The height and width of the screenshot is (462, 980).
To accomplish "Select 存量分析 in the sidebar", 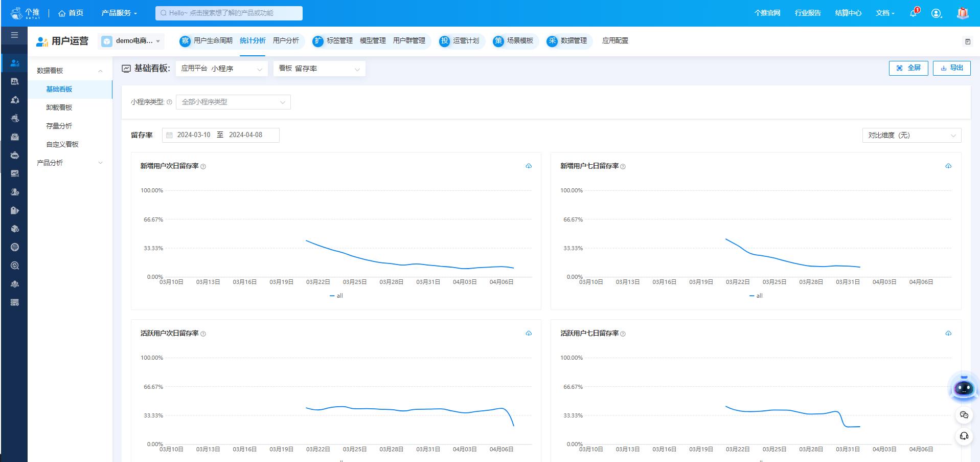I will (x=70, y=126).
